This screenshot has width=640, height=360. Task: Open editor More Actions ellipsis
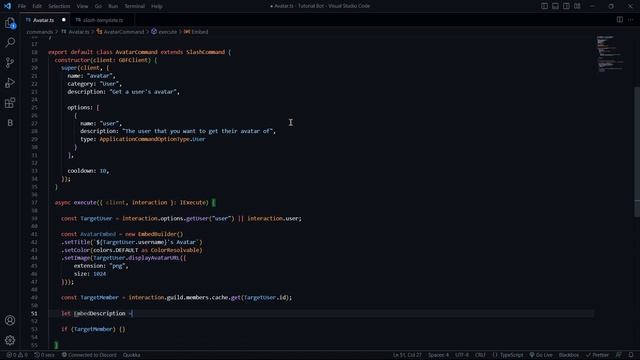click(x=631, y=20)
